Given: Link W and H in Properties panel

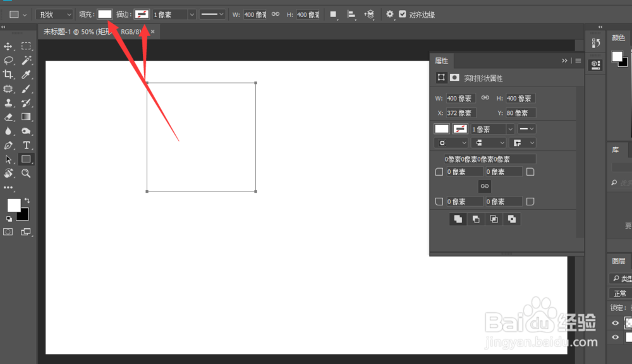Looking at the screenshot, I should (485, 98).
